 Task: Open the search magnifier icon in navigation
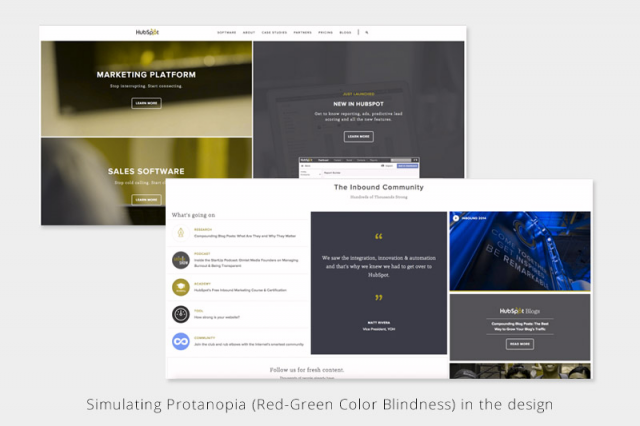367,33
